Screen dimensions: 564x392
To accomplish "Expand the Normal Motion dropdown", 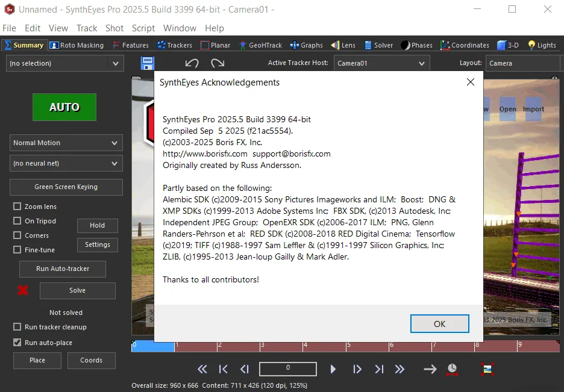I will [66, 143].
